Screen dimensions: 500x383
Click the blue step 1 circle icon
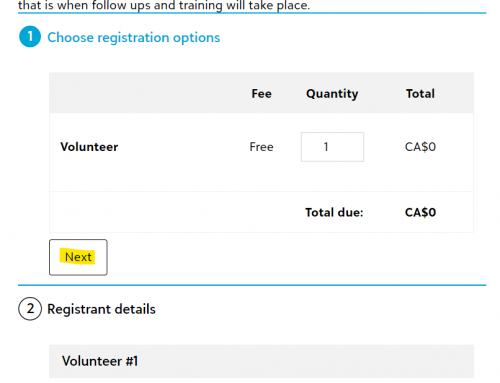[30, 37]
